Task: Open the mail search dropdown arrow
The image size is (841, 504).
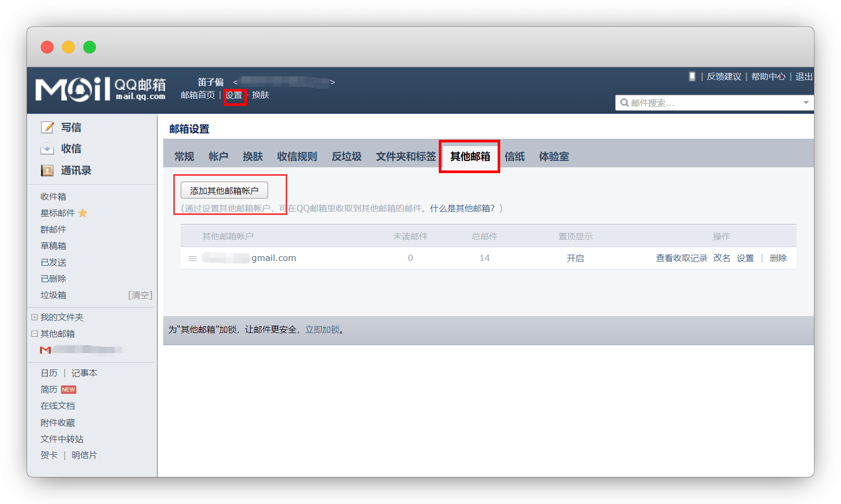Action: tap(805, 103)
